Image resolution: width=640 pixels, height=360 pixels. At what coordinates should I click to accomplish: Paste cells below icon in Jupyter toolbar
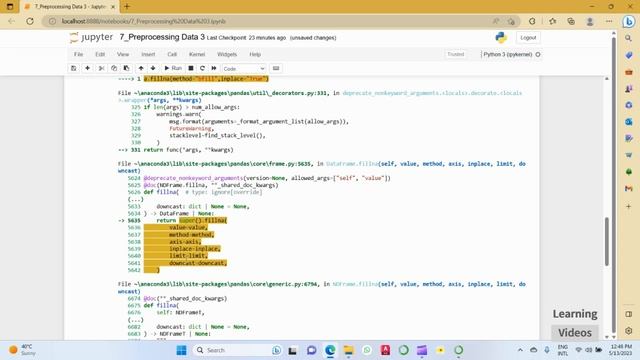[x=127, y=68]
